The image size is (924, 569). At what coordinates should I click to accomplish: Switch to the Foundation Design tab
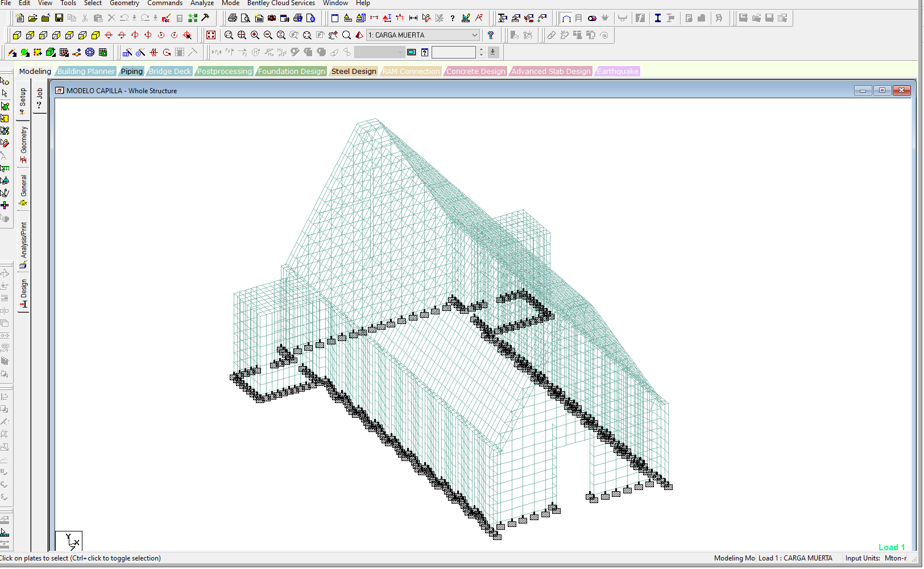[x=291, y=72]
